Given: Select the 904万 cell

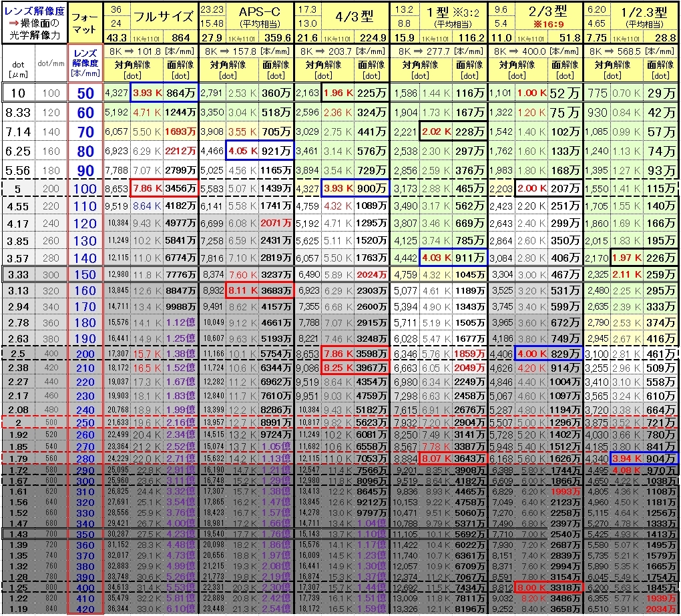Looking at the screenshot, I should coord(660,458).
